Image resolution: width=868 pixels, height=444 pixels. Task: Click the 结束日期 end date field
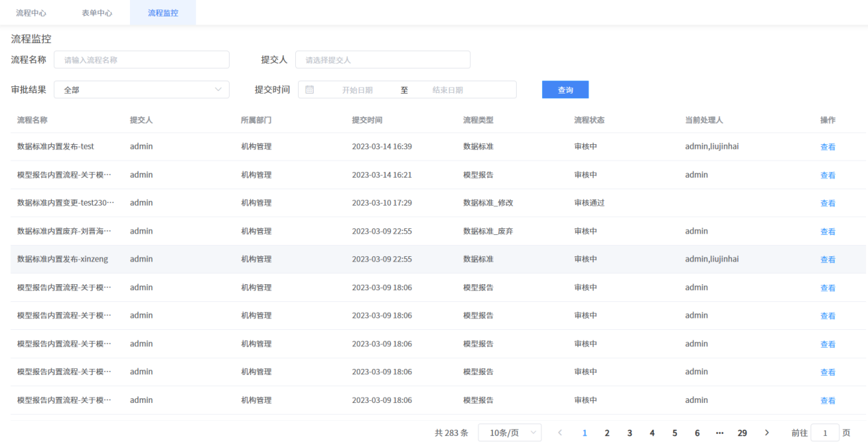(448, 89)
